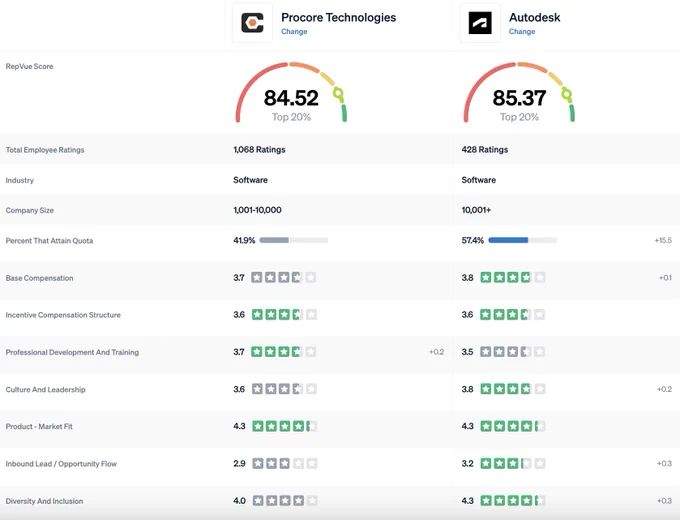Click Change link under Autodesk
Screen dimensions: 680x520
pos(522,32)
